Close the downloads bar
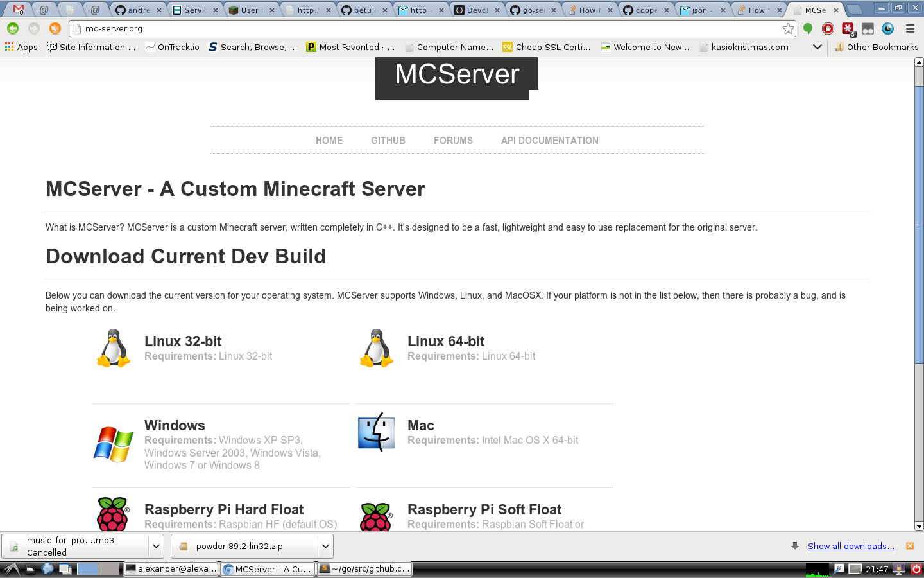Viewport: 924px width, 578px height. click(x=909, y=546)
